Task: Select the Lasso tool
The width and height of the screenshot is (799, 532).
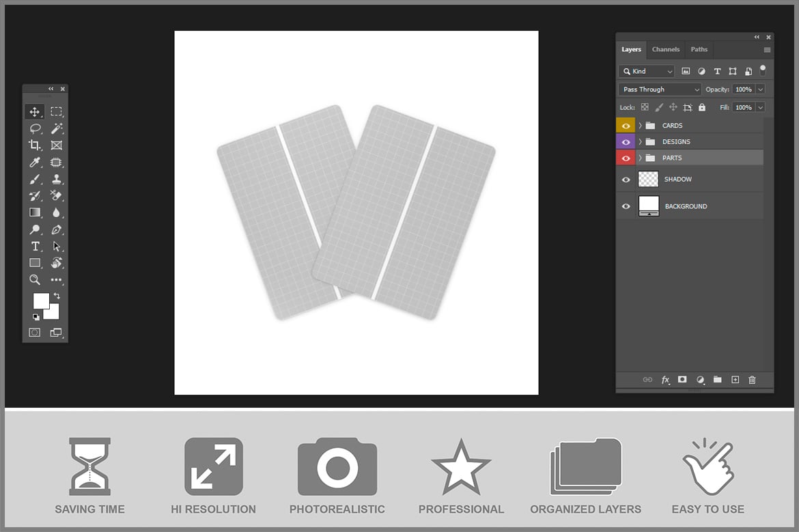Action: [x=35, y=128]
